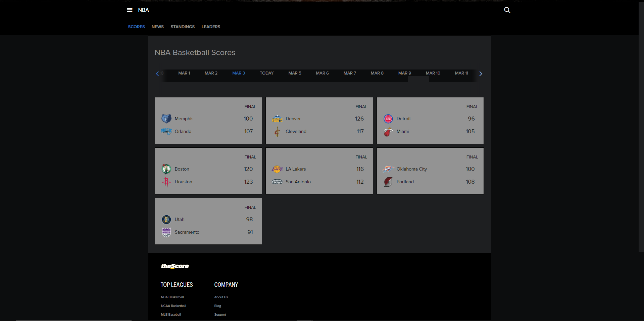Click Portland score 108

[x=470, y=182]
